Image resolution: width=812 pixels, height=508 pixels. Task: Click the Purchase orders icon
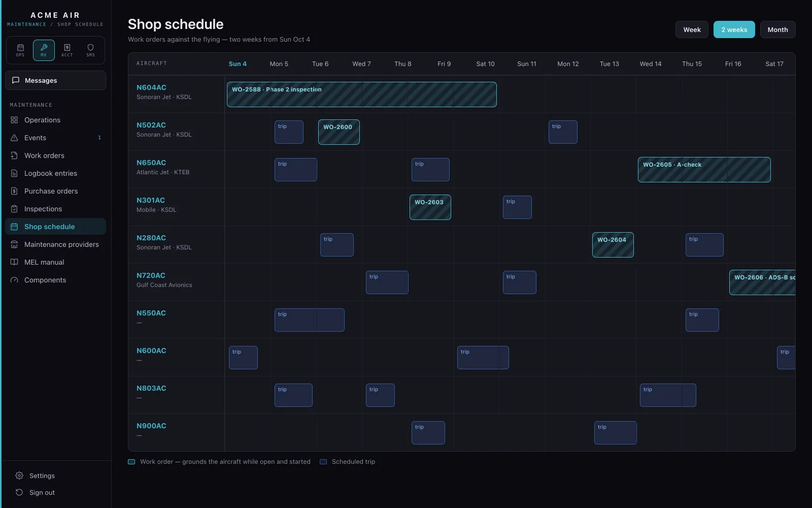(14, 191)
